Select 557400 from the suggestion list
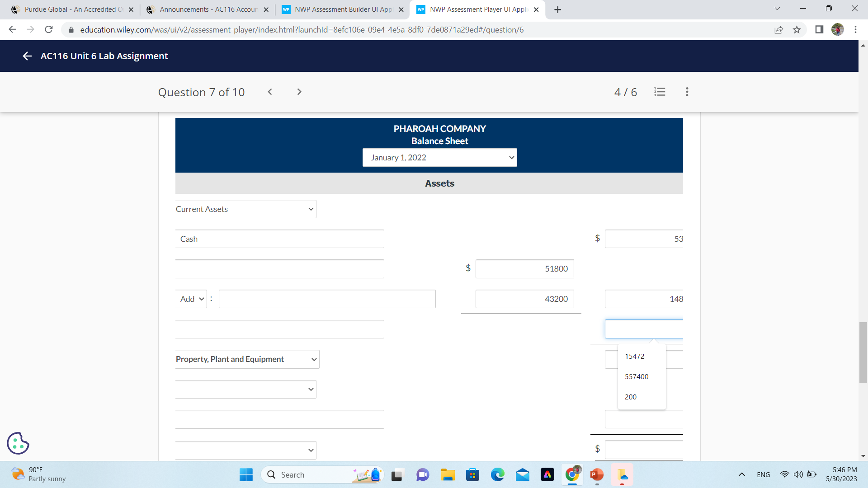Screen dimensions: 868x488 [x=636, y=376]
